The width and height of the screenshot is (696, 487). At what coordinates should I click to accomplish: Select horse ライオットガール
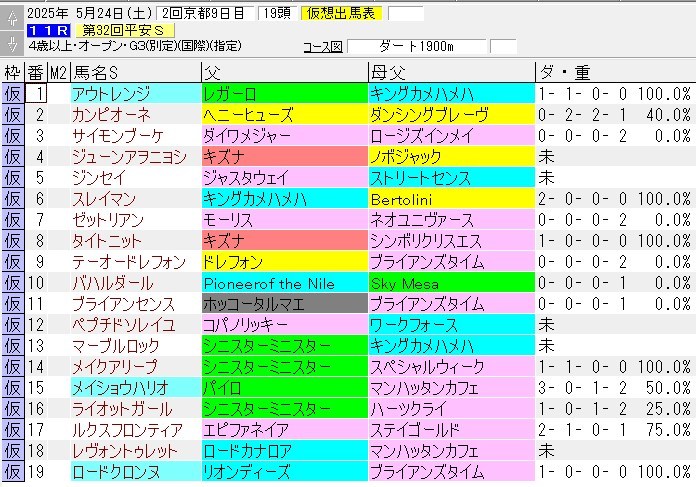point(136,408)
